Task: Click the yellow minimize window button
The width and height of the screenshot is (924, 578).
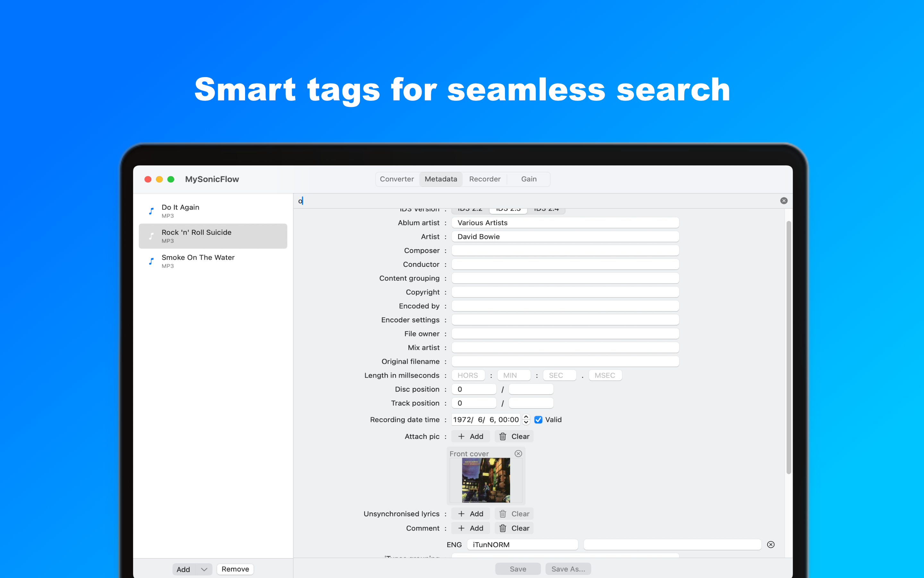Action: click(159, 179)
